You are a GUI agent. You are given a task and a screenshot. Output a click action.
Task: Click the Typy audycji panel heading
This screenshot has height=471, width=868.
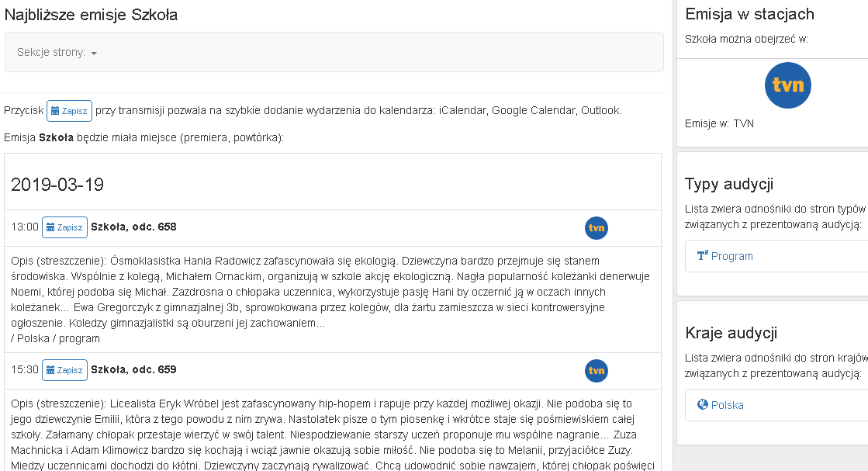tap(729, 184)
